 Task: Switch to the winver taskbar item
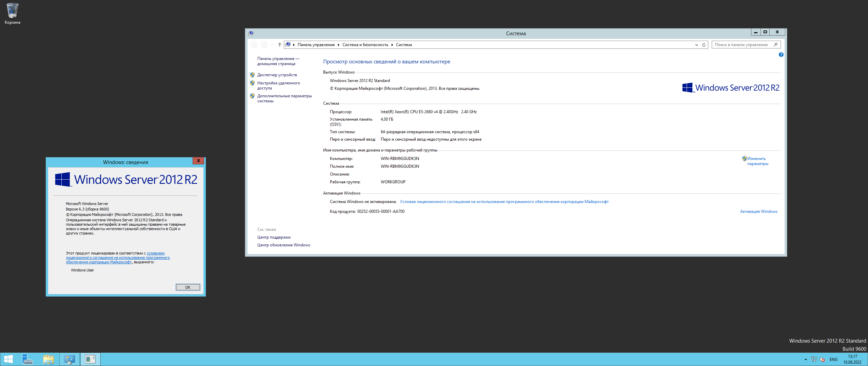pyautogui.click(x=90, y=359)
